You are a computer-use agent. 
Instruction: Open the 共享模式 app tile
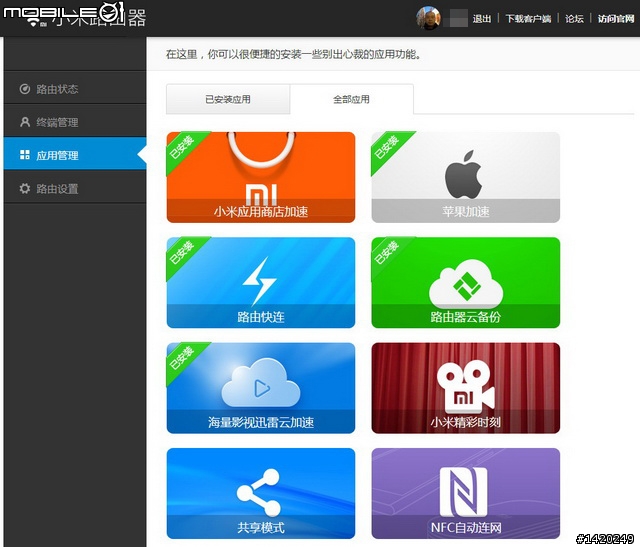pyautogui.click(x=261, y=493)
